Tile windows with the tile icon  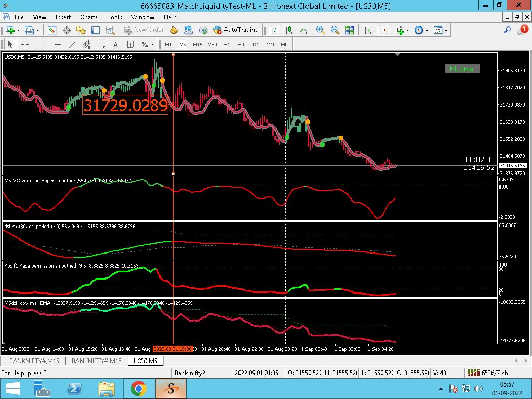[350, 30]
